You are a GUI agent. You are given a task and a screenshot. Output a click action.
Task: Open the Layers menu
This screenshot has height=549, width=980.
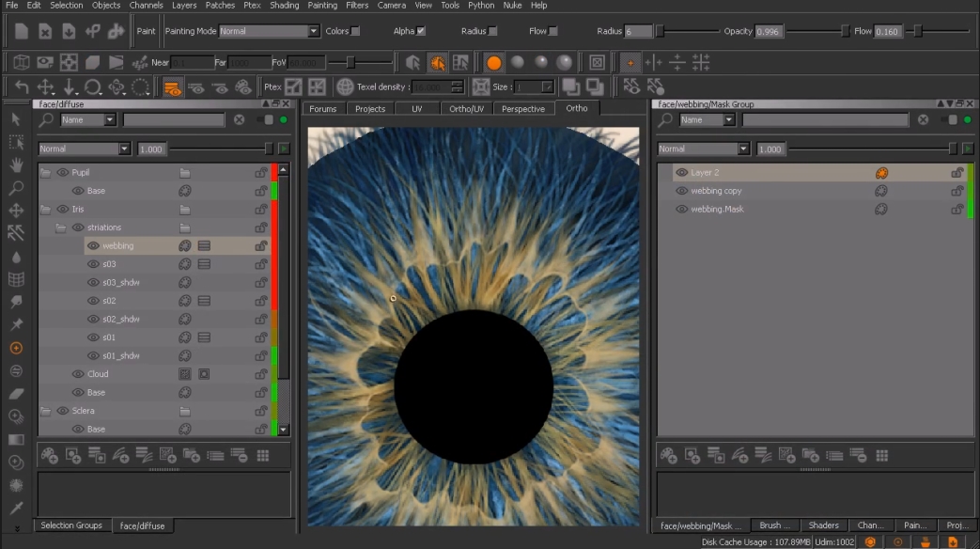184,5
